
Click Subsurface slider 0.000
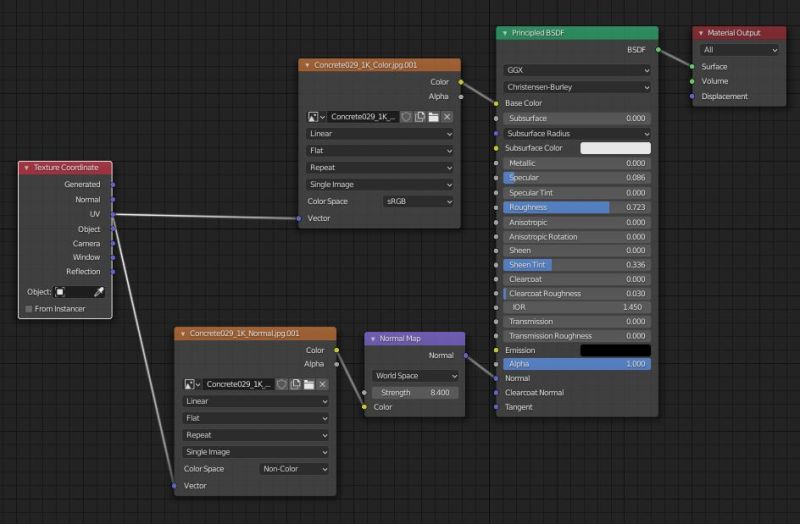coord(577,118)
